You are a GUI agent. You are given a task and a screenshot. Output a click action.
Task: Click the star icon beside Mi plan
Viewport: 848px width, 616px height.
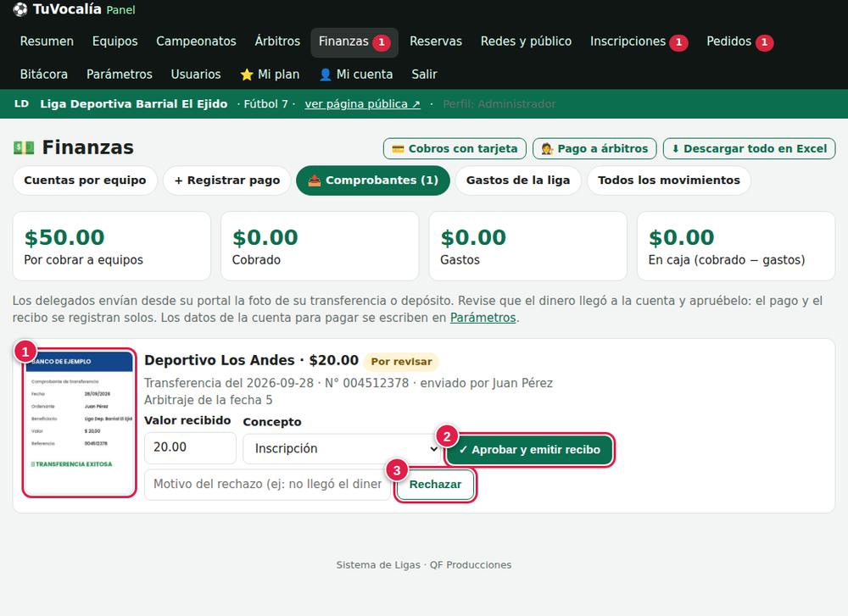247,75
